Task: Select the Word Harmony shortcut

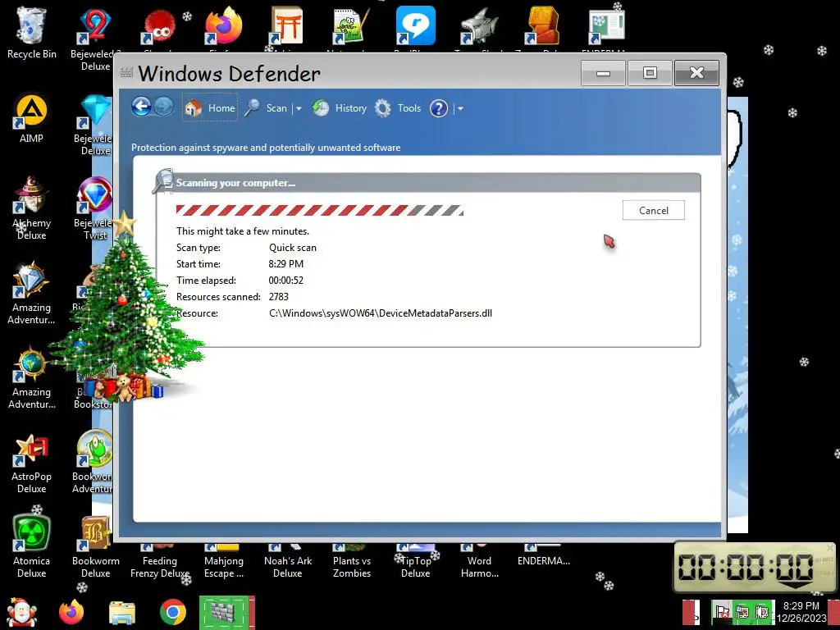Action: click(x=479, y=561)
